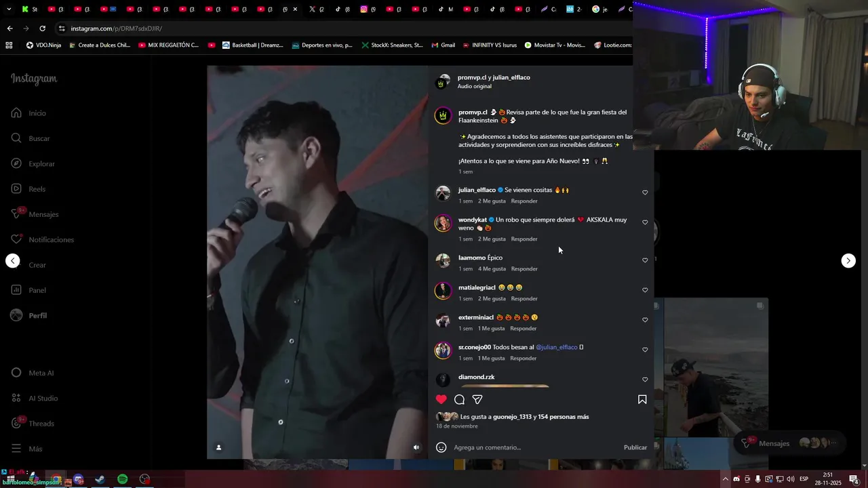Save the post with the bookmark icon
The width and height of the screenshot is (868, 488).
tap(642, 399)
